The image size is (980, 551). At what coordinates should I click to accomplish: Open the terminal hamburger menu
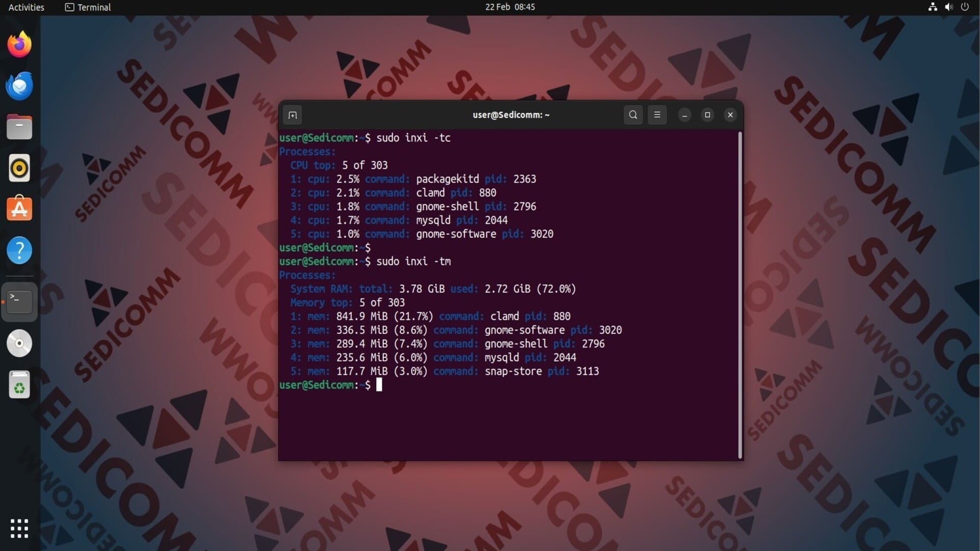(657, 115)
